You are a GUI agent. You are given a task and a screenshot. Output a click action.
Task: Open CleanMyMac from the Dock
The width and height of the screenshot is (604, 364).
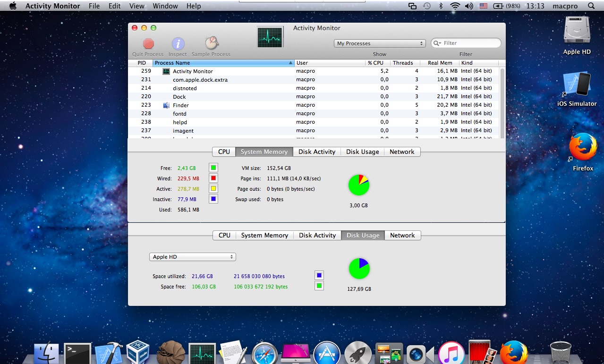tap(296, 353)
